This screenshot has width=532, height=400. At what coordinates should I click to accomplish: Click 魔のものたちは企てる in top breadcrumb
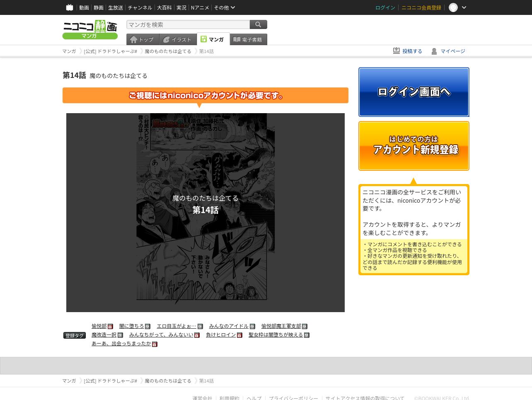pyautogui.click(x=168, y=51)
